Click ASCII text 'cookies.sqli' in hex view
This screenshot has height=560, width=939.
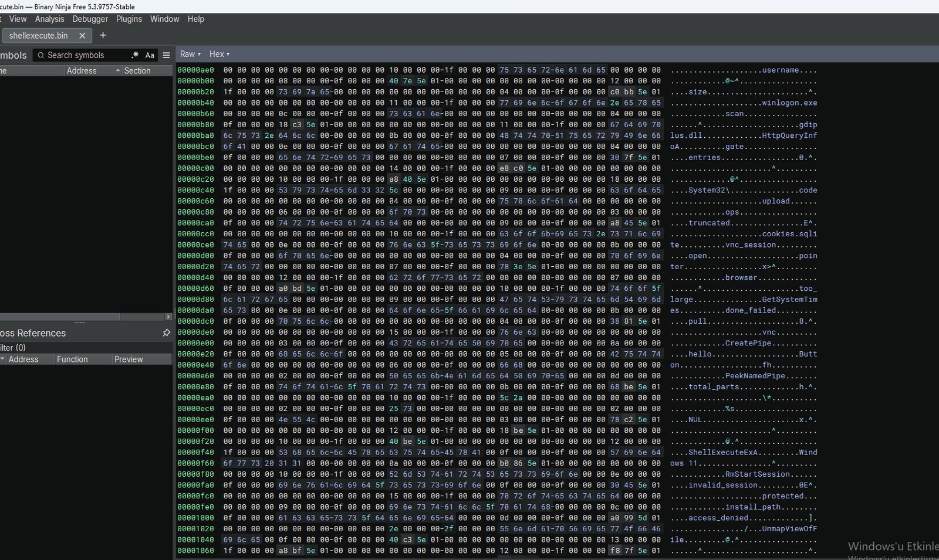point(790,234)
